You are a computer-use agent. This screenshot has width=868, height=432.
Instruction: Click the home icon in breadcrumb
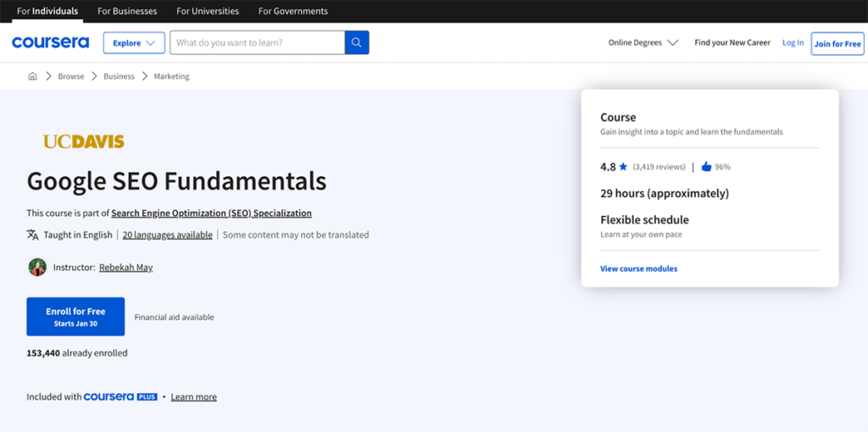(x=33, y=76)
